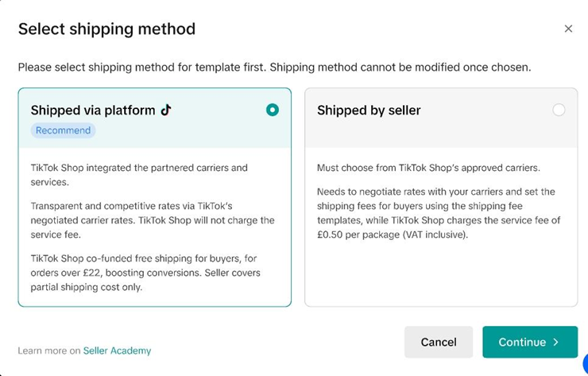Click the shipping method cannot be modified notice
Image resolution: width=588 pixels, height=376 pixels.
tap(274, 68)
